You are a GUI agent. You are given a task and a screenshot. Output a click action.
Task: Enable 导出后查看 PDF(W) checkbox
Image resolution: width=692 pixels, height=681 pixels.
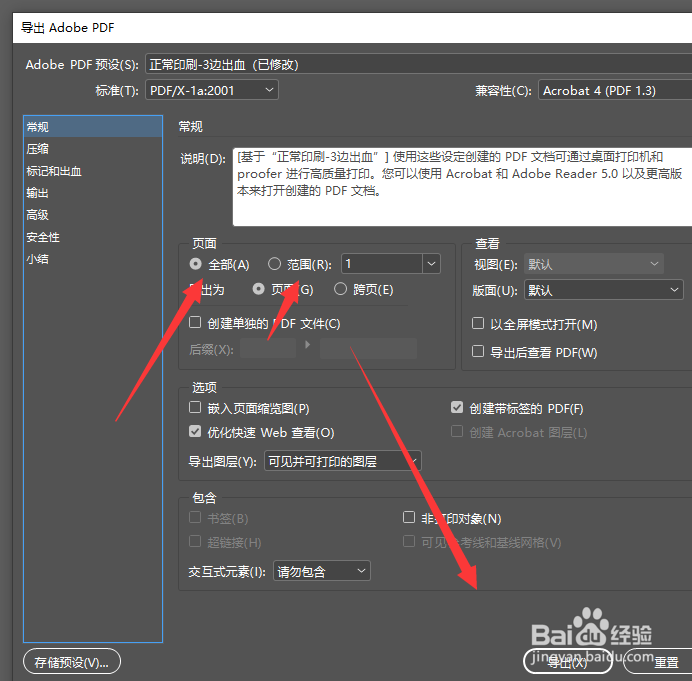tap(478, 351)
